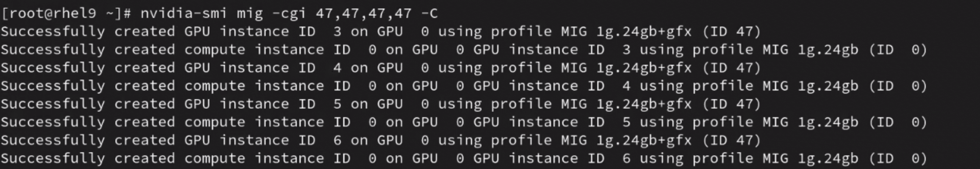Click the nvidia-smi command word
980x169 pixels.
click(x=183, y=14)
